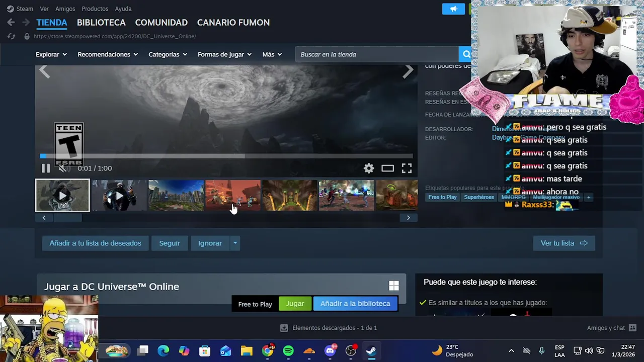Click the Buscar en la tienda search field
The height and width of the screenshot is (362, 644).
377,54
